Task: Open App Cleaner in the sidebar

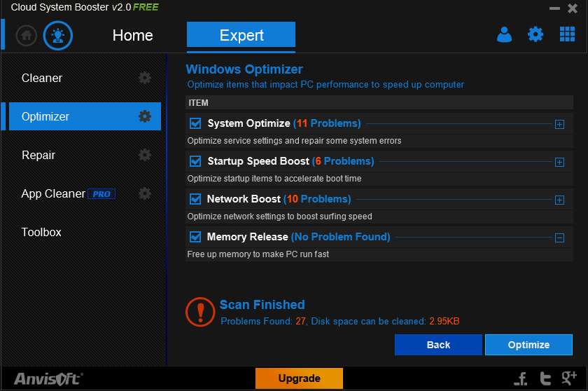Action: point(53,193)
